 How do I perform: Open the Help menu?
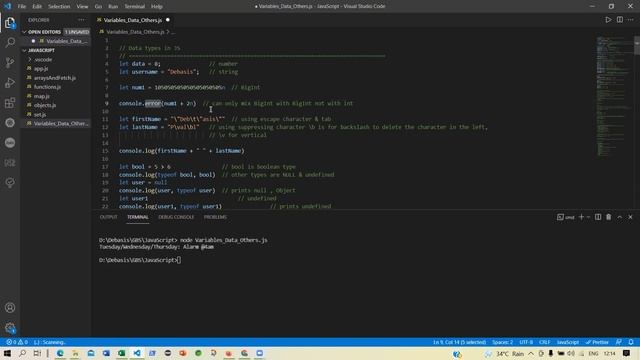[157, 7]
